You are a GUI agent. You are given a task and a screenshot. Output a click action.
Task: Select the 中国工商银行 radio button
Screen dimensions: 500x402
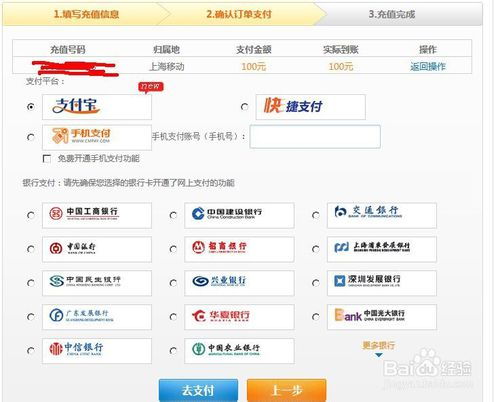[31, 215]
